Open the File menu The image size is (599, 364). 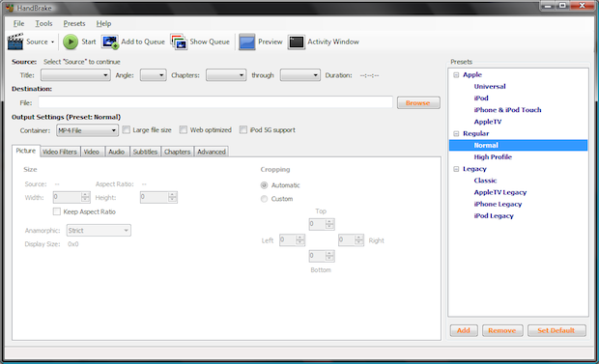pos(18,23)
